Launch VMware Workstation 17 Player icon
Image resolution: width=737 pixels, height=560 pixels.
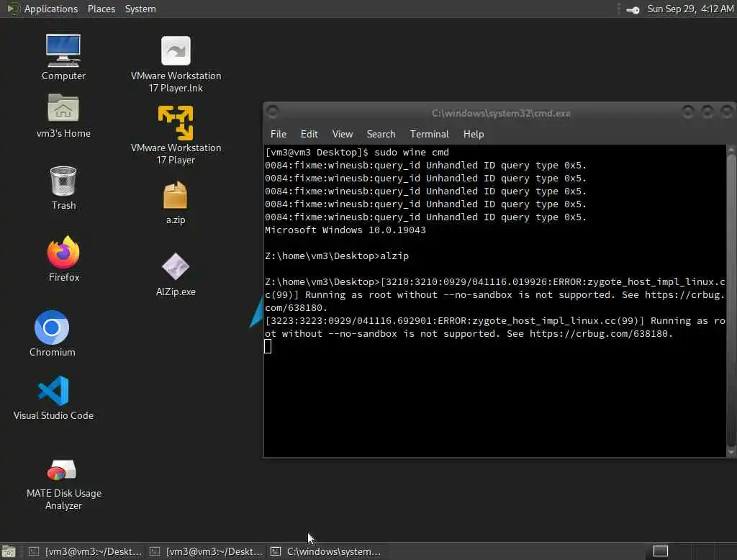(176, 135)
